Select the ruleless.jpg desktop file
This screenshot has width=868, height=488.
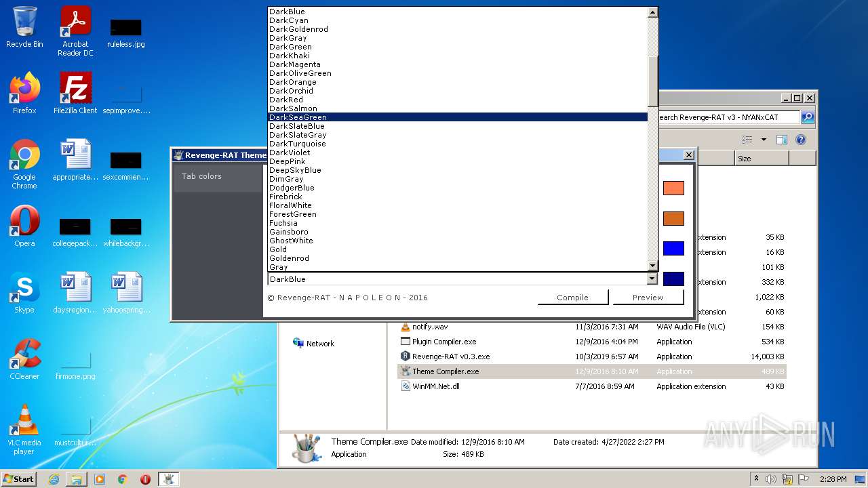pos(126,31)
